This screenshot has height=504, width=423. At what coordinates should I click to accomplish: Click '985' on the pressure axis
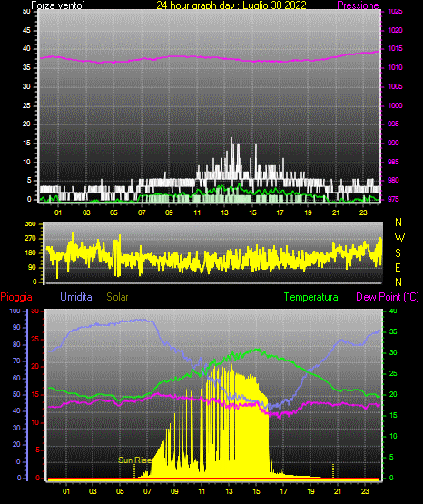tap(393, 162)
